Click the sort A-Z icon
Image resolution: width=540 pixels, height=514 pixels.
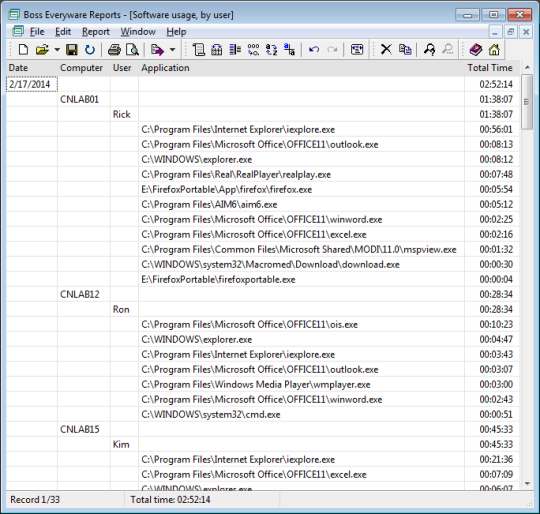(271, 50)
